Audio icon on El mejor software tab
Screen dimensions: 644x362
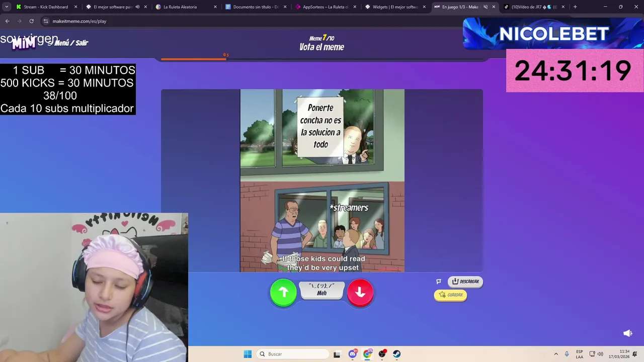point(137,7)
